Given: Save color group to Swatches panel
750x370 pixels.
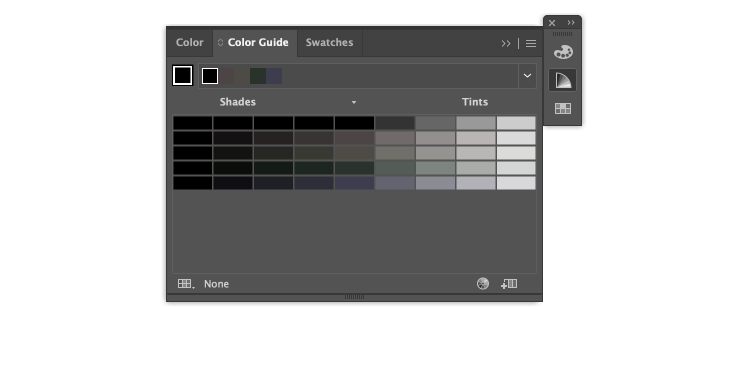Looking at the screenshot, I should coord(509,284).
